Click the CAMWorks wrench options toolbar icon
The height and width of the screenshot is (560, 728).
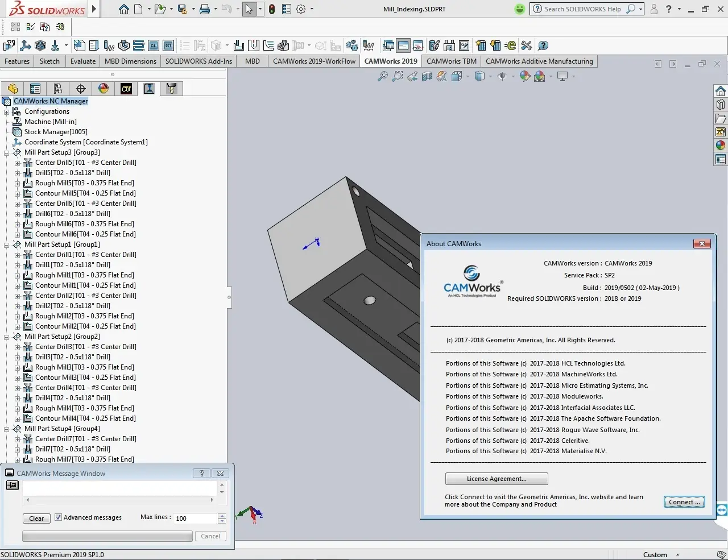pos(526,45)
